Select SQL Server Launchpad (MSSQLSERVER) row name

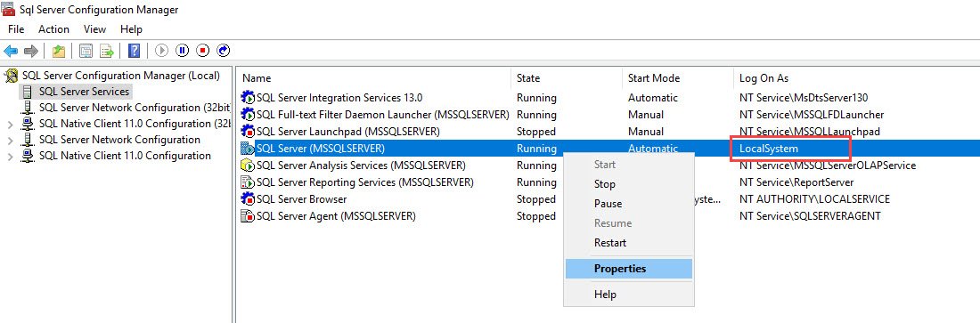pyautogui.click(x=348, y=132)
